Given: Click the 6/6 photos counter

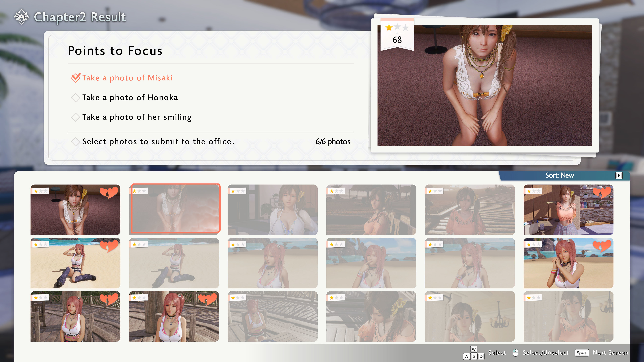Looking at the screenshot, I should pyautogui.click(x=333, y=142).
